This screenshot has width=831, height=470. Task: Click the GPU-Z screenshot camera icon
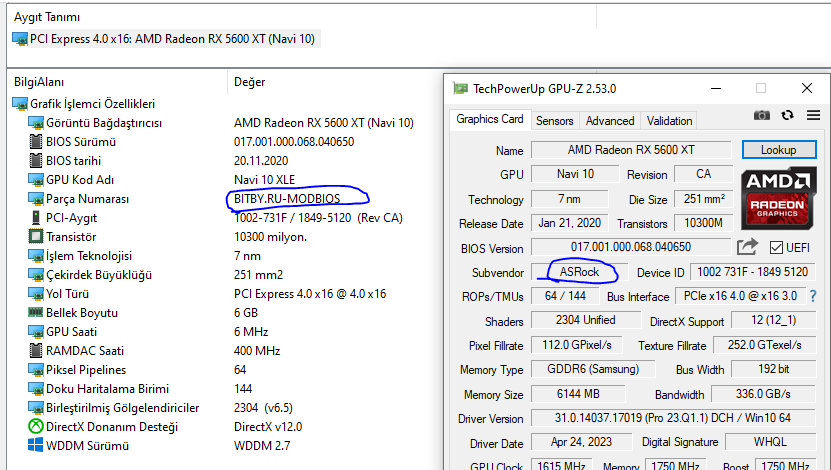click(762, 115)
